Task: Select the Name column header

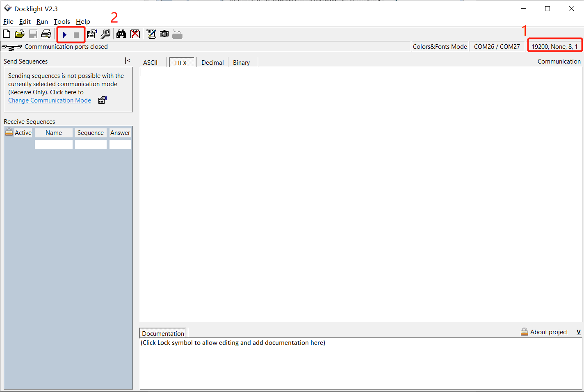Action: click(54, 133)
